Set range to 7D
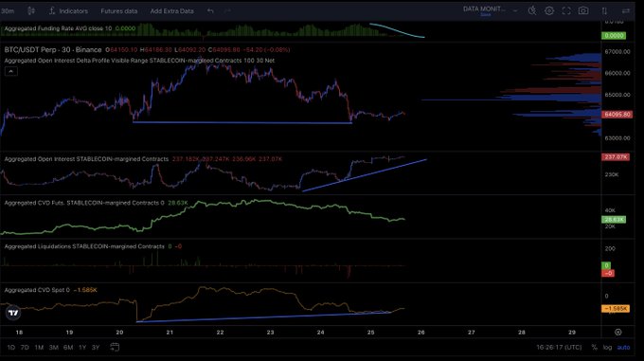 click(25, 348)
